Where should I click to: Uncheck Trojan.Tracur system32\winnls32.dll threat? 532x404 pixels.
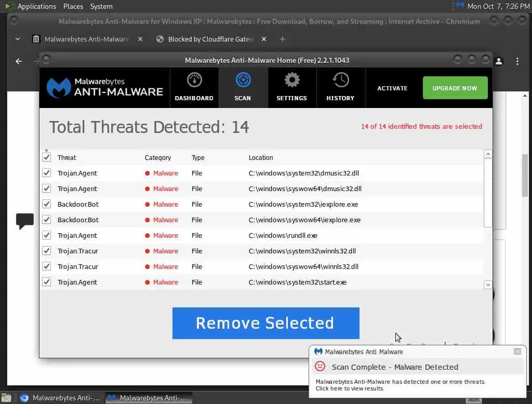tap(46, 251)
